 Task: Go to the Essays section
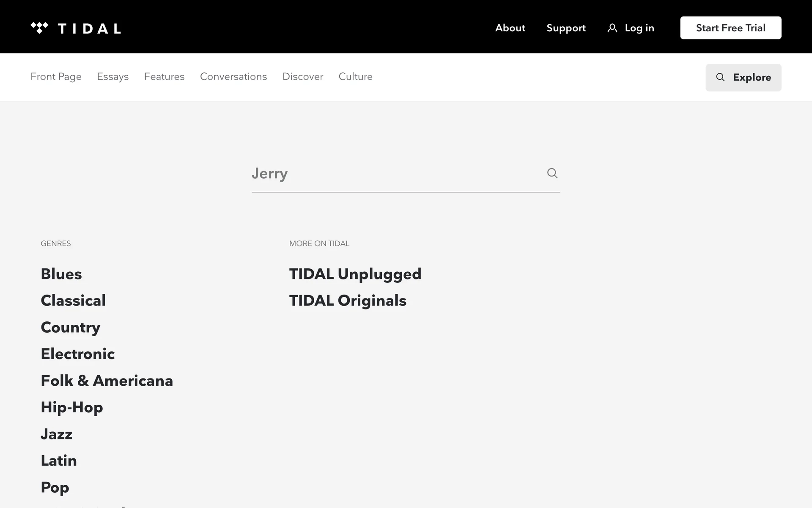coord(112,77)
